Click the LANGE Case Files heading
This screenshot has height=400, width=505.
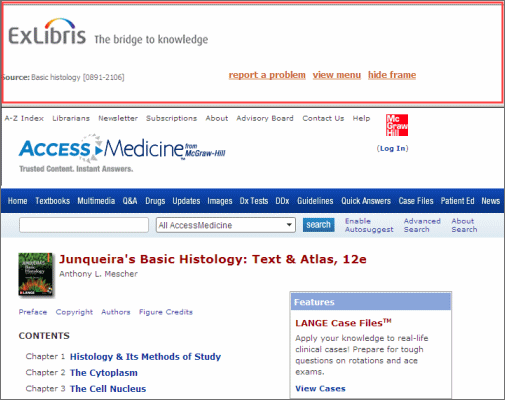343,323
